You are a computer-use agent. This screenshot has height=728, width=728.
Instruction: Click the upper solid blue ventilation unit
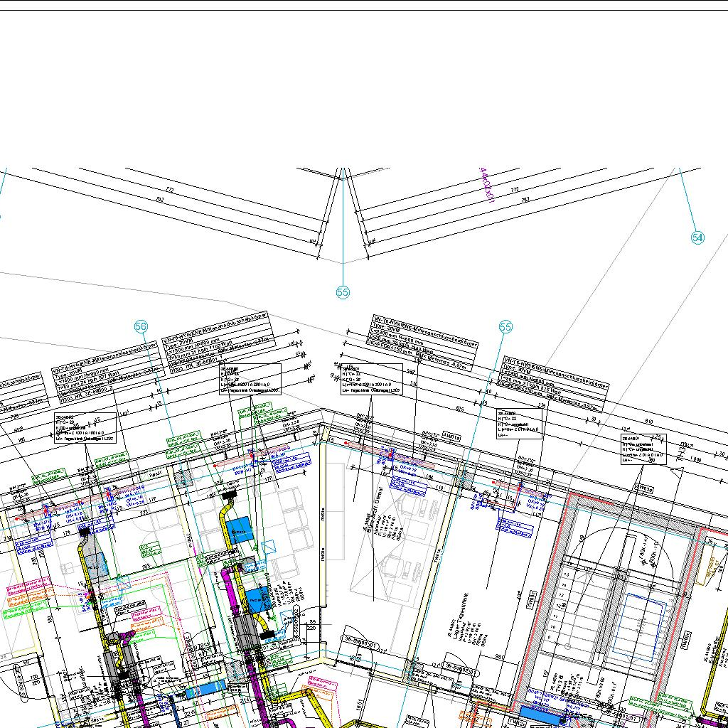click(x=240, y=529)
